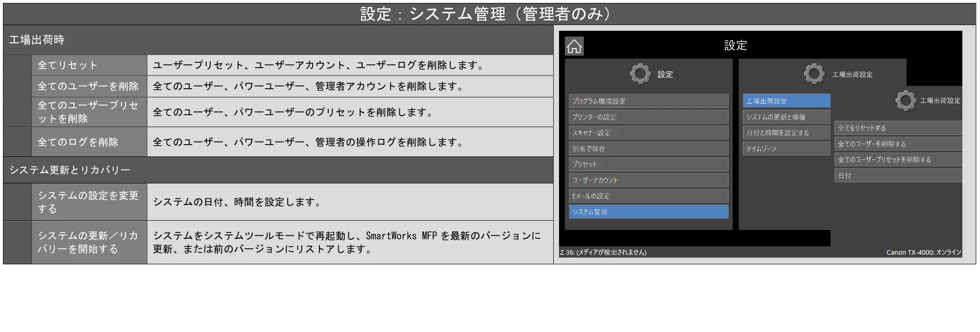Choose 全てのユーザープリセットを削除する option
The width and height of the screenshot is (980, 332).
point(898,159)
